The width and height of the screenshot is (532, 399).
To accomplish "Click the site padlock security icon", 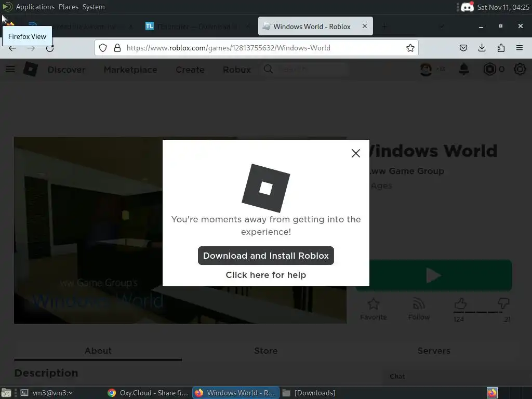I will [117, 48].
